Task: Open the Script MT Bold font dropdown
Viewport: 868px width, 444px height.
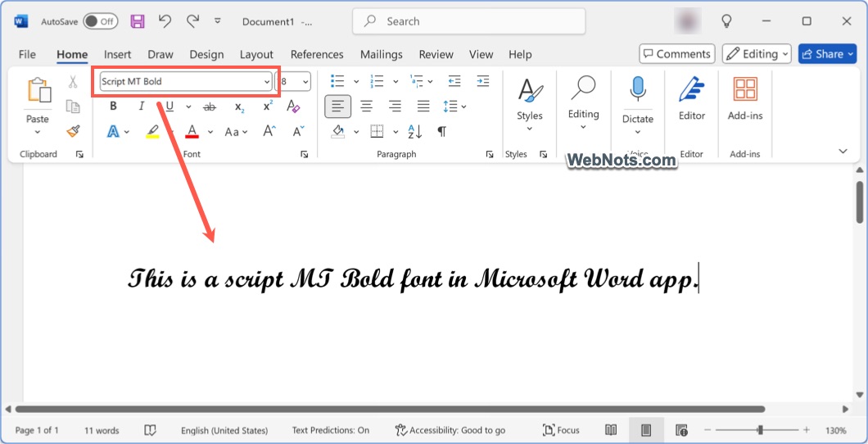Action: [266, 82]
